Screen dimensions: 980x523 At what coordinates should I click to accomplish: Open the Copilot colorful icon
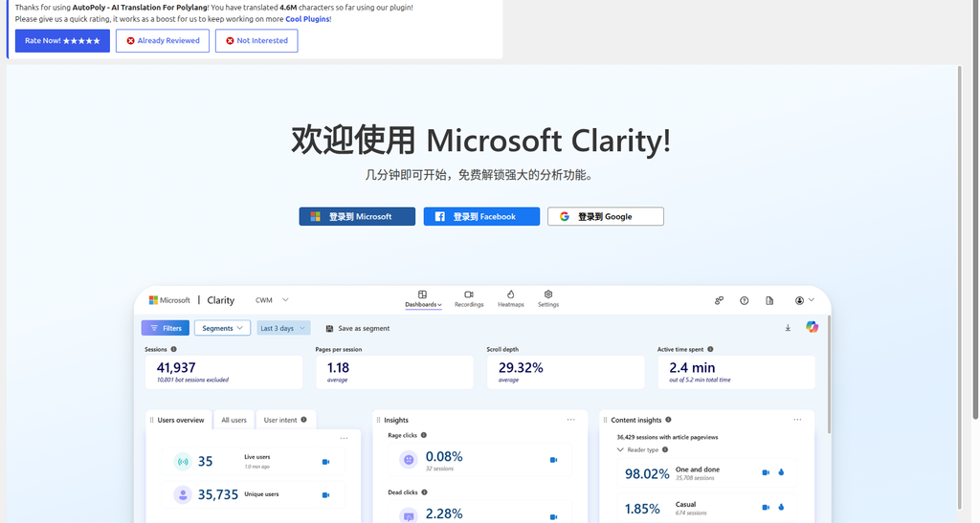click(812, 327)
